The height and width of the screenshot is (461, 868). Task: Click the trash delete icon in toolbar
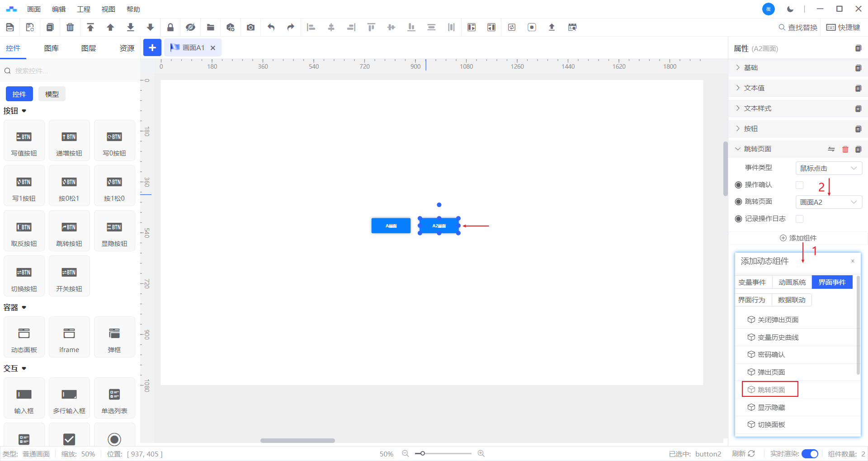[x=70, y=27]
